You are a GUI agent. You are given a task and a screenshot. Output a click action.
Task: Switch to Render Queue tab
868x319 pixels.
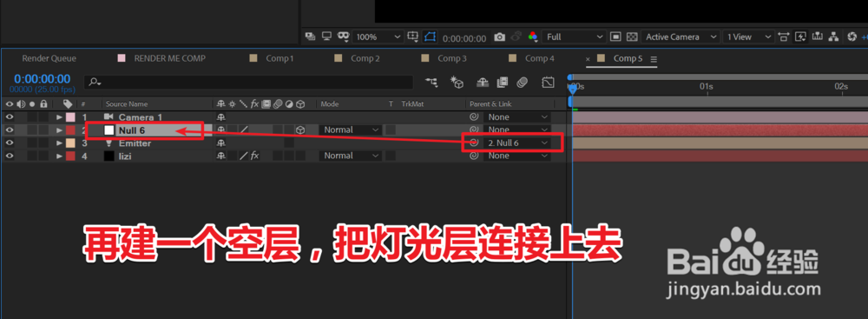[49, 58]
